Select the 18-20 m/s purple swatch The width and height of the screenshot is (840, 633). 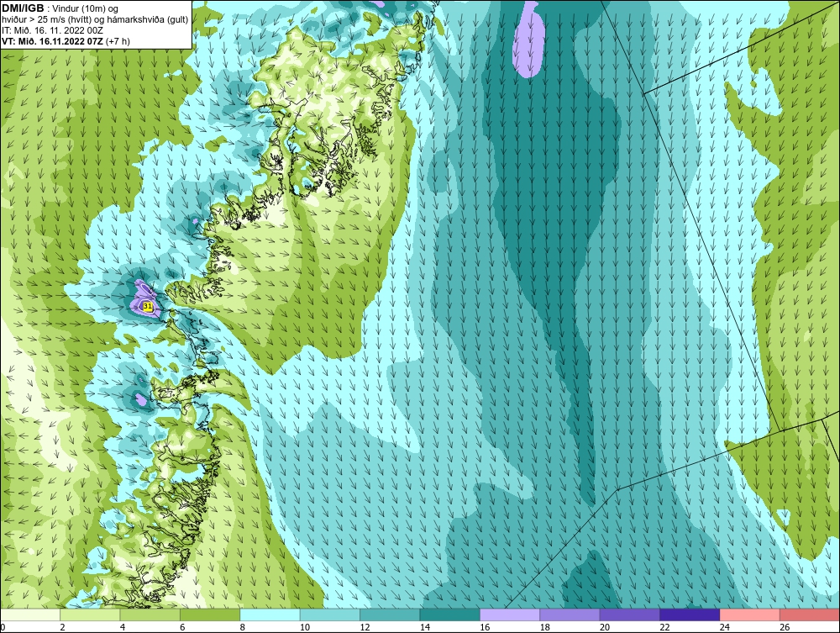(570, 615)
